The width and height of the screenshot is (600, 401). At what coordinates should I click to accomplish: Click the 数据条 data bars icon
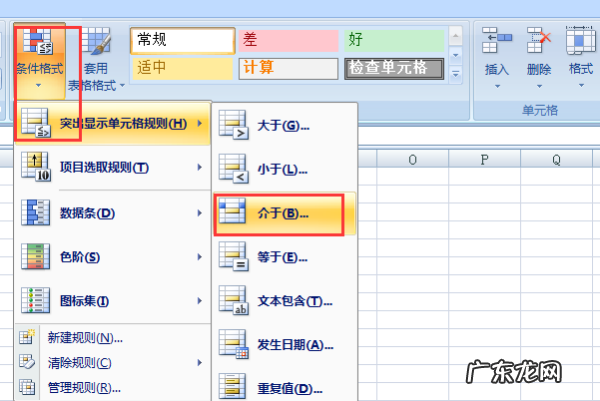pos(36,212)
